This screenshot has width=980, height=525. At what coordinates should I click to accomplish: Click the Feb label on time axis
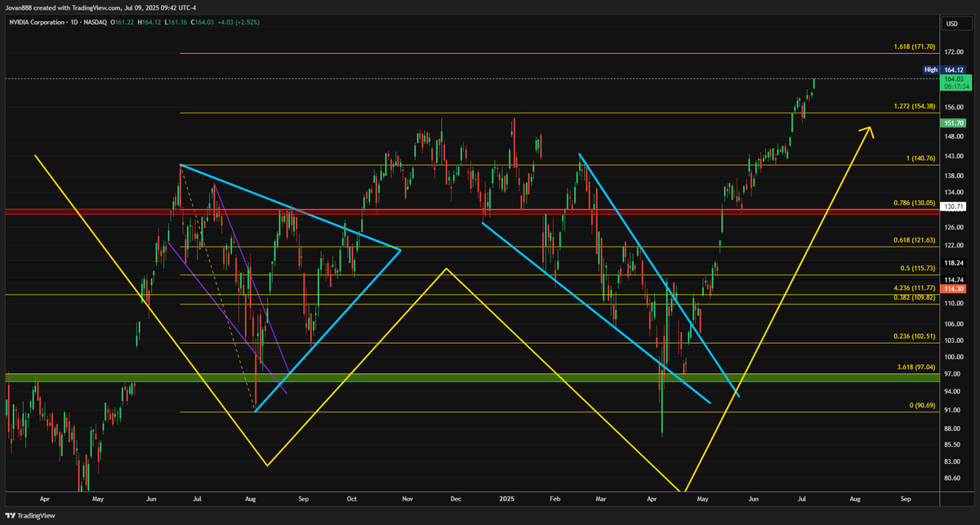pyautogui.click(x=555, y=497)
